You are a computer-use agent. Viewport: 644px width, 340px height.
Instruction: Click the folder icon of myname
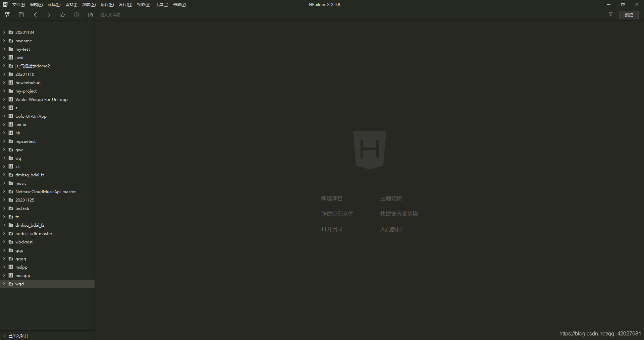pyautogui.click(x=11, y=41)
